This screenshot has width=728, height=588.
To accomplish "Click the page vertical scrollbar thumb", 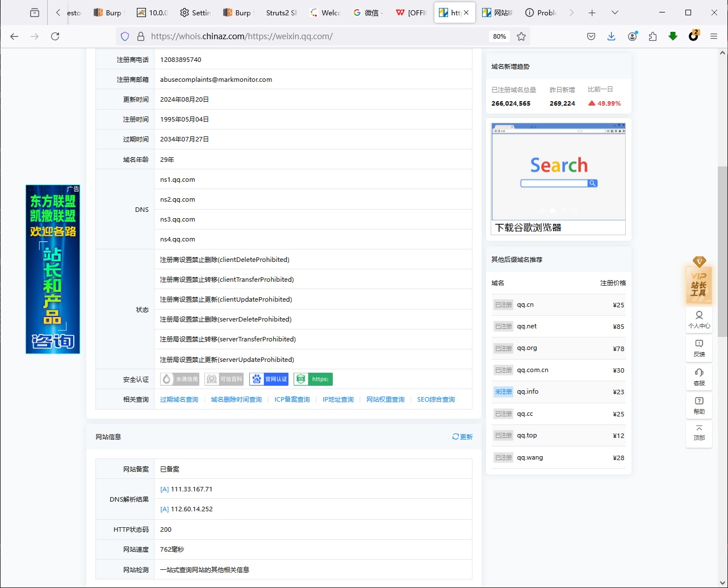I will coord(722,252).
